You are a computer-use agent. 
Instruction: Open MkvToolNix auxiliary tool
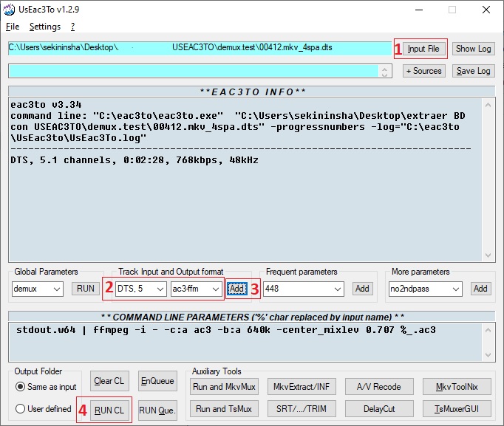coord(457,387)
